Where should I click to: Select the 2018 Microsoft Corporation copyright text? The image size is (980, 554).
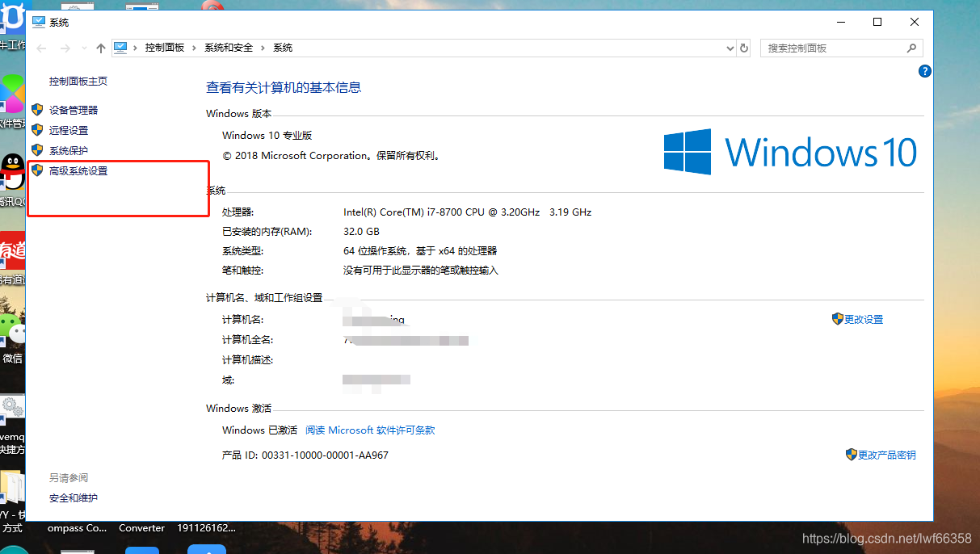[331, 156]
